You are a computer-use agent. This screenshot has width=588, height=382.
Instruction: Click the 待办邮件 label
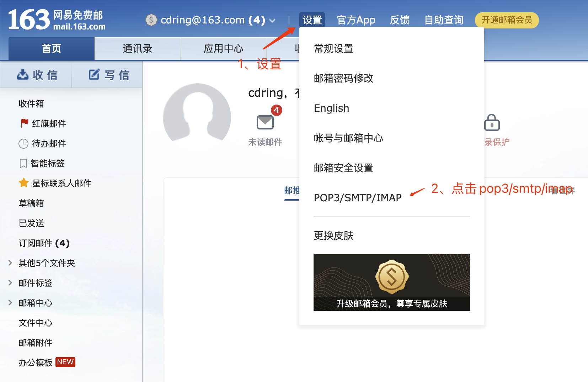[x=49, y=143]
